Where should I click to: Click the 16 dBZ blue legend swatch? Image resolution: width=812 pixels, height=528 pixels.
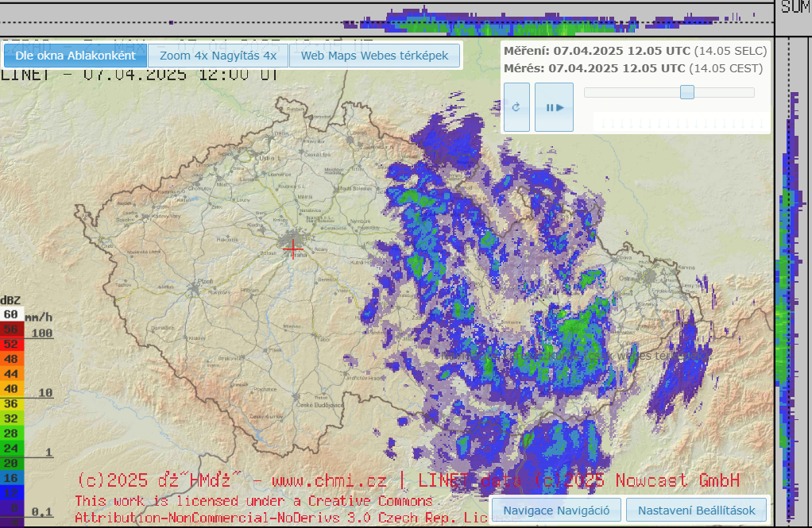(x=11, y=477)
